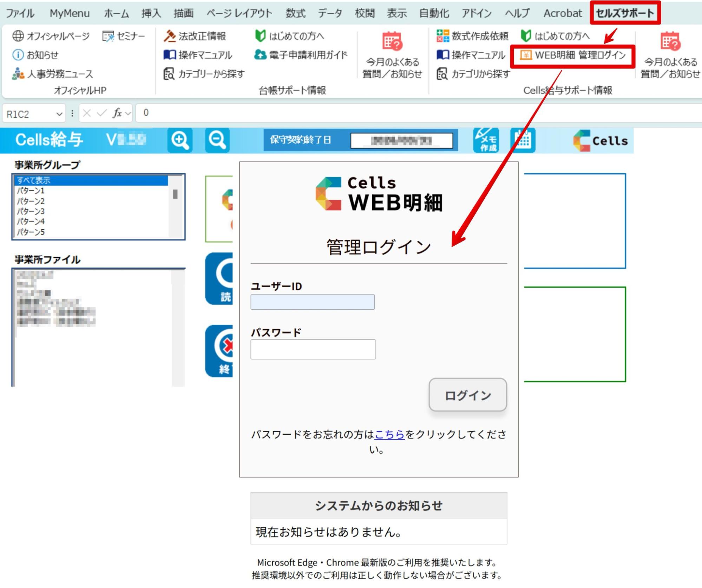Select パターン3 in 事業所グループ list
702x588 pixels.
coord(31,211)
